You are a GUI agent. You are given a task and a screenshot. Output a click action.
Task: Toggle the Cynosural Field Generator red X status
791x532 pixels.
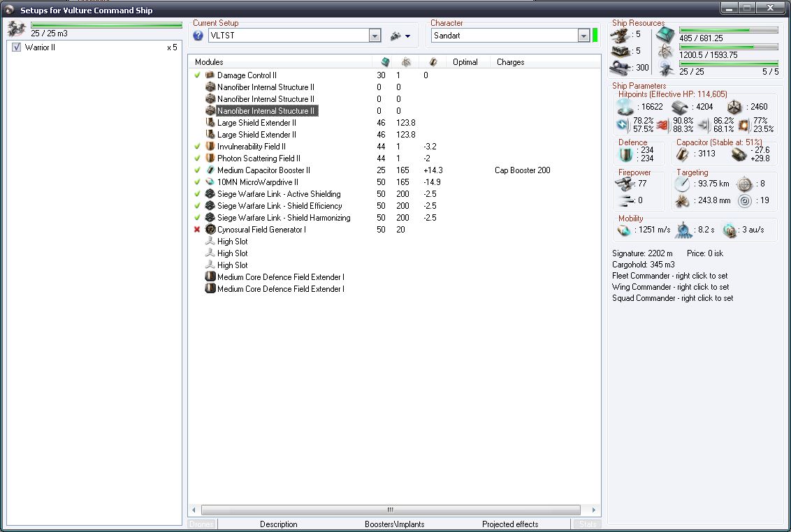[x=197, y=230]
